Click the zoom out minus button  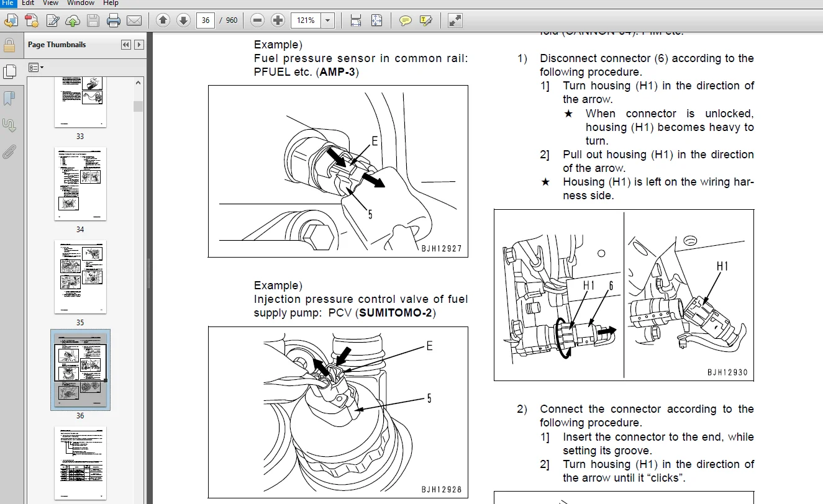pyautogui.click(x=257, y=20)
